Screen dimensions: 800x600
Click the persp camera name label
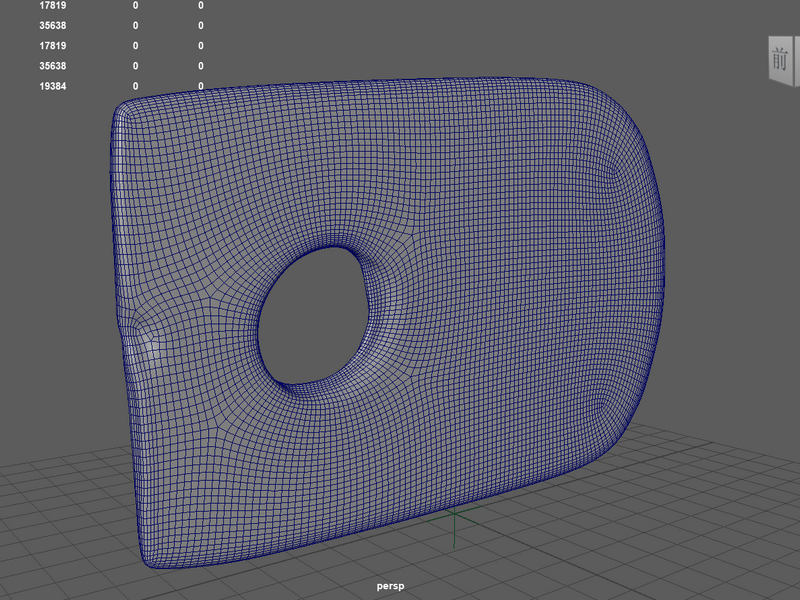pos(390,586)
